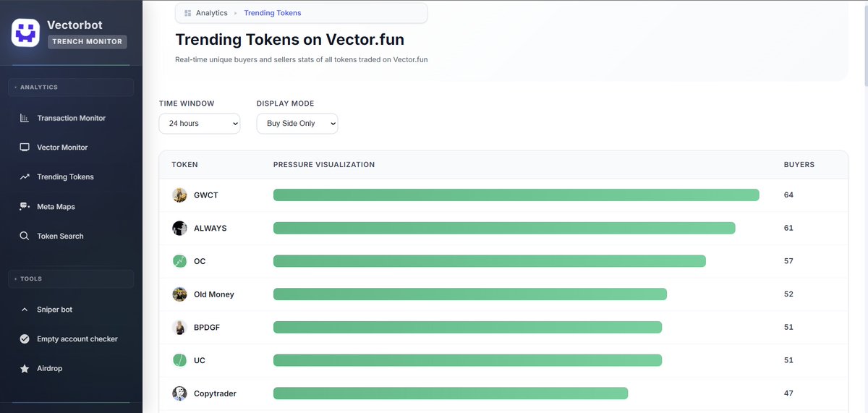Click the UC token avatar
This screenshot has height=413, width=868.
179,360
